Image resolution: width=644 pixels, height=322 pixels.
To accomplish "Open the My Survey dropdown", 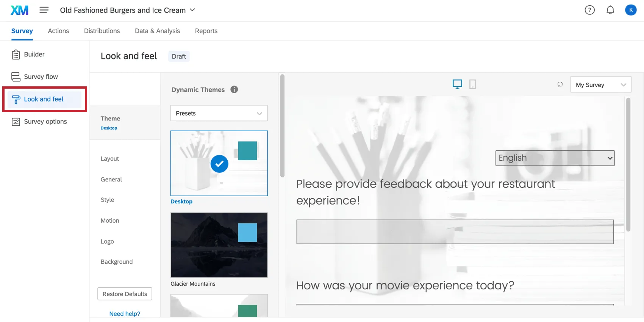I will pos(601,85).
